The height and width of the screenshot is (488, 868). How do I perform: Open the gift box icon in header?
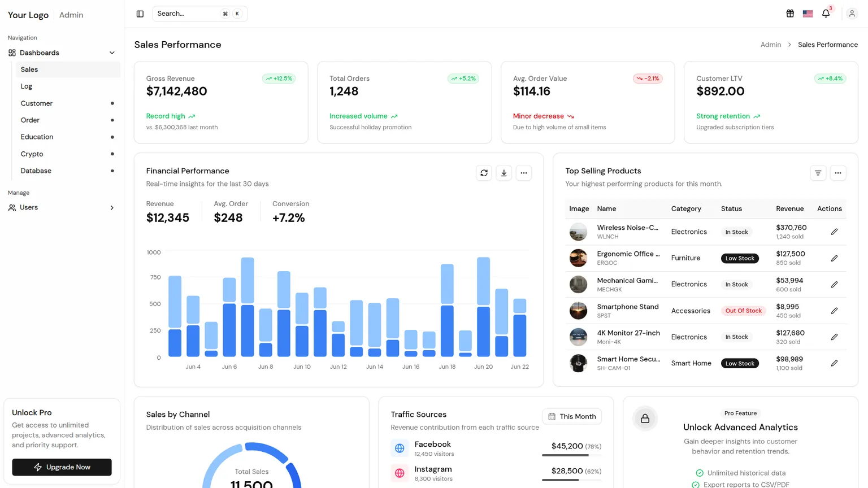click(790, 14)
